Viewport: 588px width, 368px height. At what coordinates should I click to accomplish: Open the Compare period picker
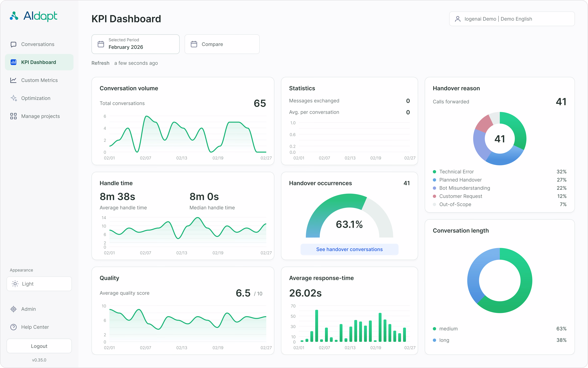tap(222, 44)
